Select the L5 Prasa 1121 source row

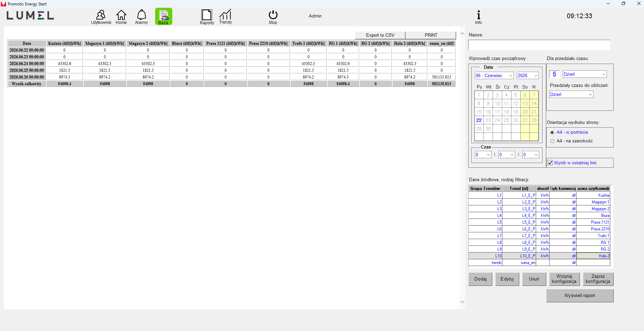point(539,222)
